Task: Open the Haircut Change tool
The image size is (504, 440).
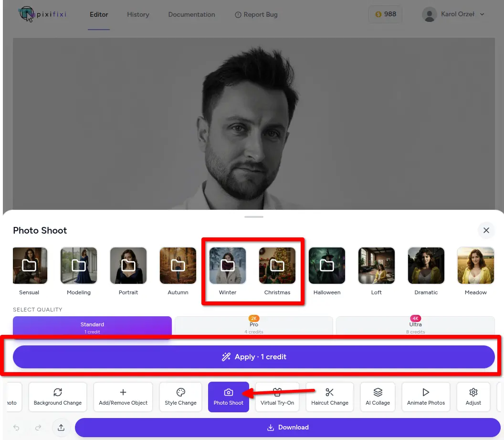Action: pyautogui.click(x=330, y=397)
